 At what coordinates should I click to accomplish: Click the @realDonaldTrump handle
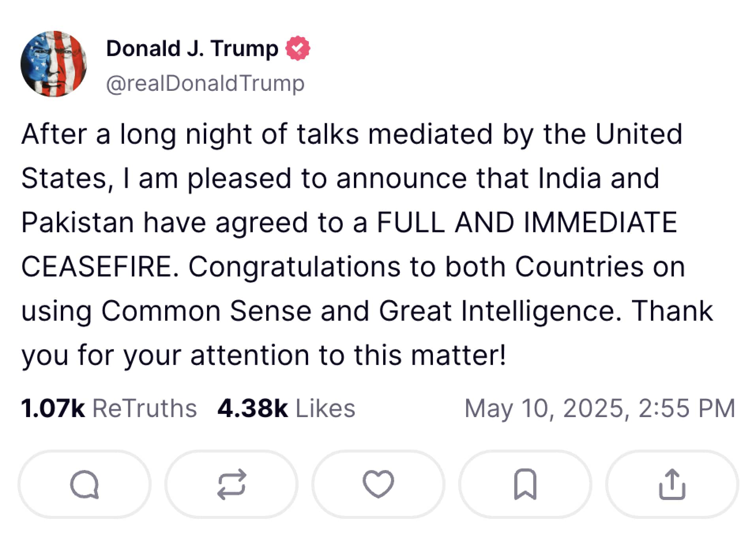[205, 83]
